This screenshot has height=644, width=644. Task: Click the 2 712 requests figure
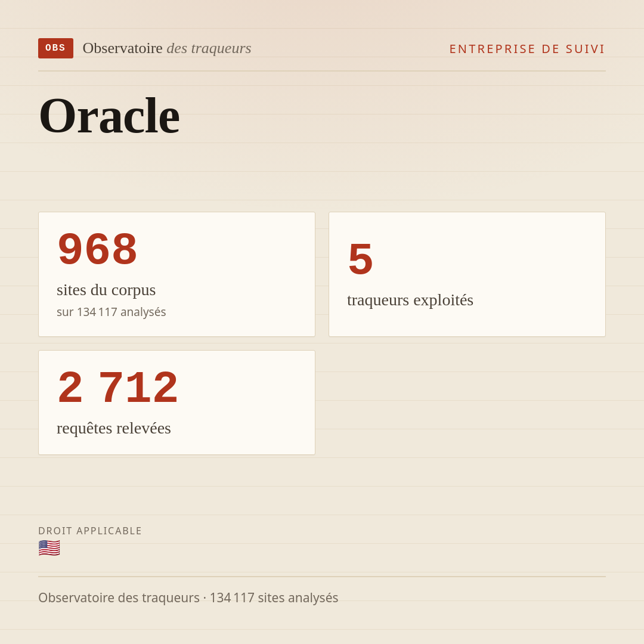point(118,387)
